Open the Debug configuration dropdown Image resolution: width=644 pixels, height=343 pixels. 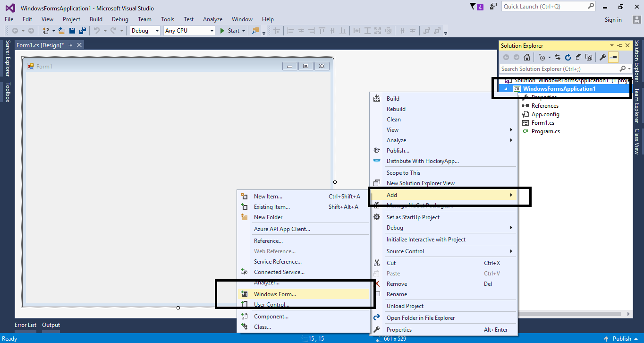point(157,31)
